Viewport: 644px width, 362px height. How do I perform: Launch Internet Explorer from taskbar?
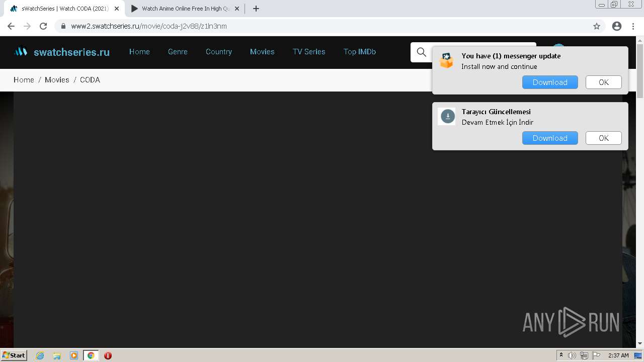tap(40, 355)
